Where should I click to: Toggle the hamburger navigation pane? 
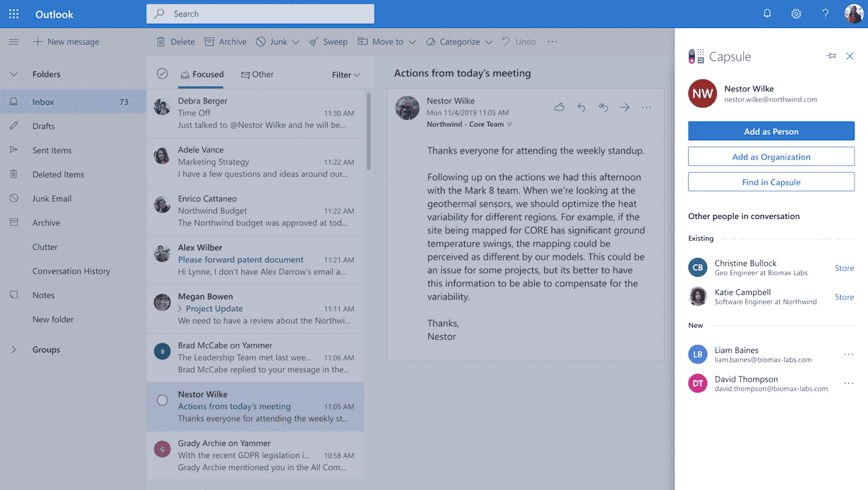(13, 41)
